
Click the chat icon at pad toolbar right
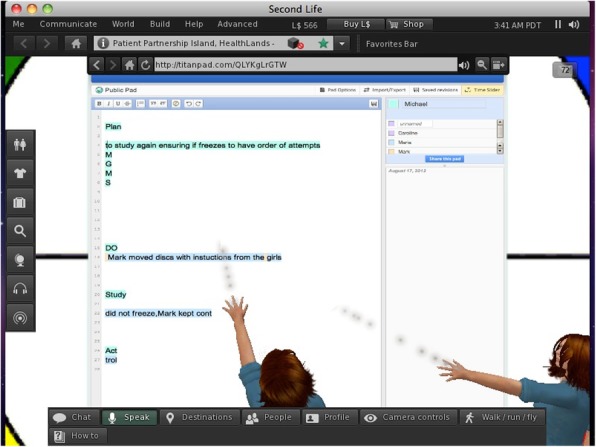tap(374, 104)
